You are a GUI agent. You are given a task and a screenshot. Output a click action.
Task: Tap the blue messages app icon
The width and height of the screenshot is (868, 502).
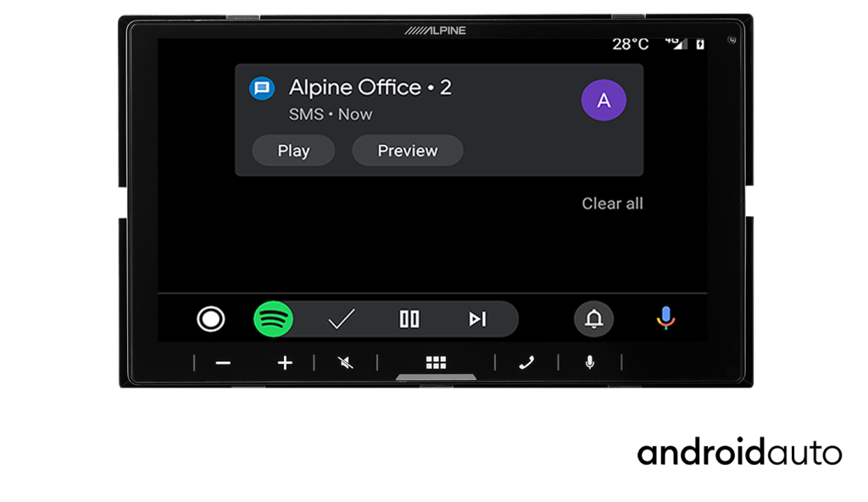click(262, 88)
